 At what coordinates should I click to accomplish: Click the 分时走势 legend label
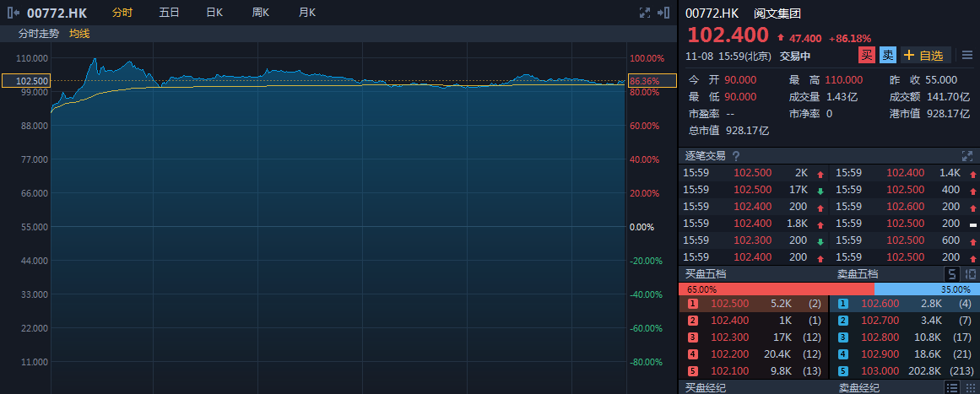pyautogui.click(x=39, y=34)
